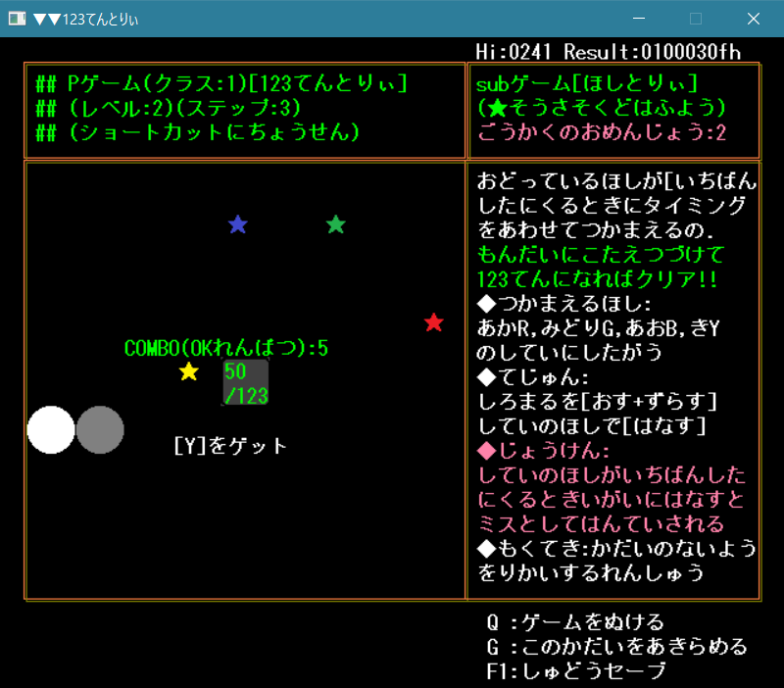Click the ごうかくのおめんじょう:2 text
This screenshot has width=784, height=688.
(602, 132)
